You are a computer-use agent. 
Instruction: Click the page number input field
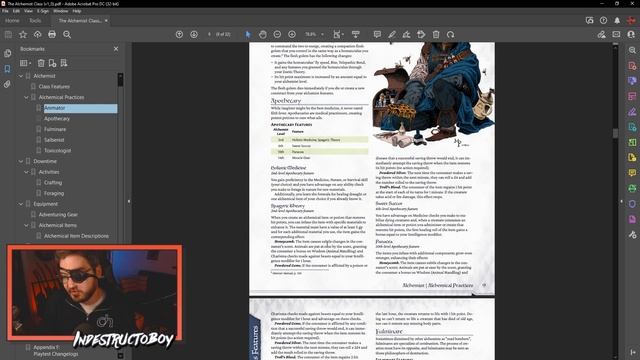pos(209,35)
